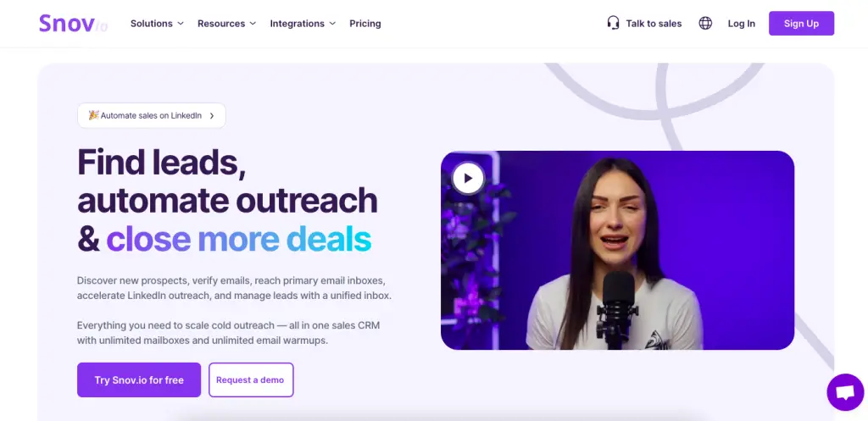Open the globe language selector
Viewport: 868px width, 421px height.
(x=705, y=23)
